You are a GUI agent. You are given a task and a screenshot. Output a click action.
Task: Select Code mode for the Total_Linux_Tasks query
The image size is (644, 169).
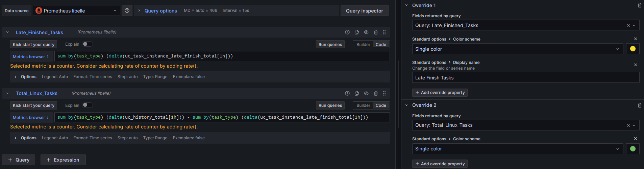[x=381, y=105]
